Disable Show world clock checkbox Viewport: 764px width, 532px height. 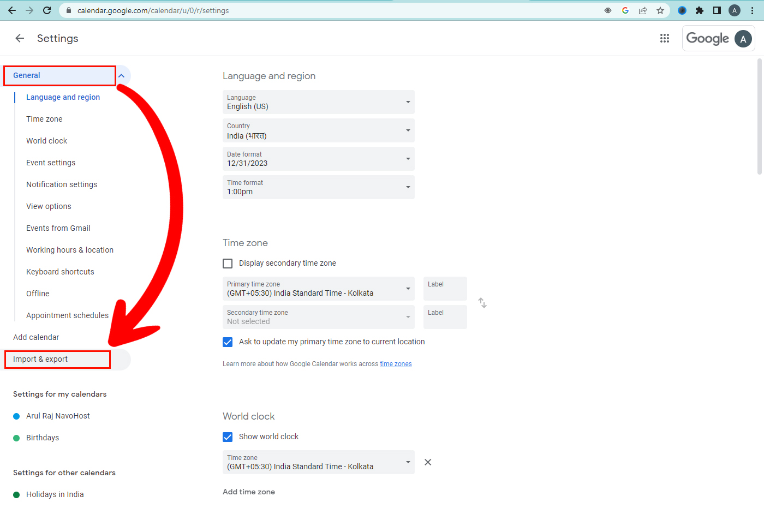click(228, 437)
